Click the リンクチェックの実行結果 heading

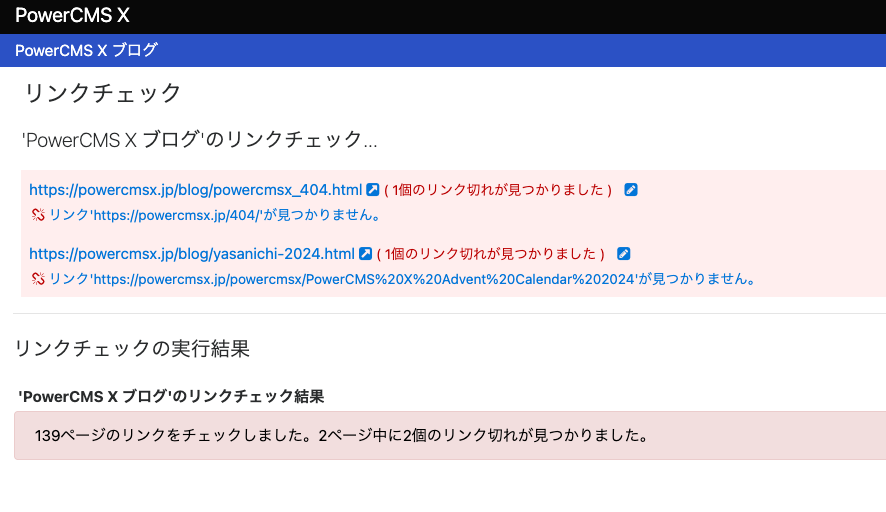tap(132, 348)
